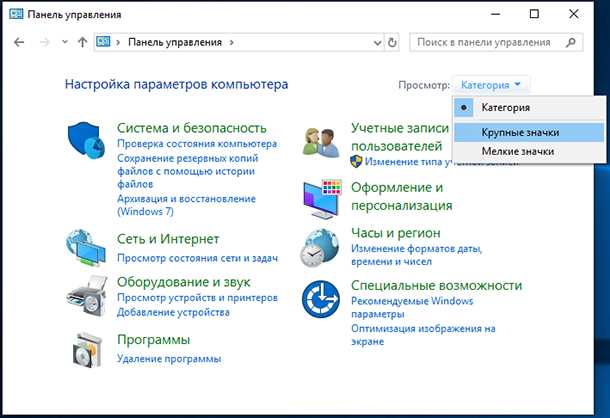Open the recent locations dropdown arrow
This screenshot has width=610, height=418.
[65, 42]
